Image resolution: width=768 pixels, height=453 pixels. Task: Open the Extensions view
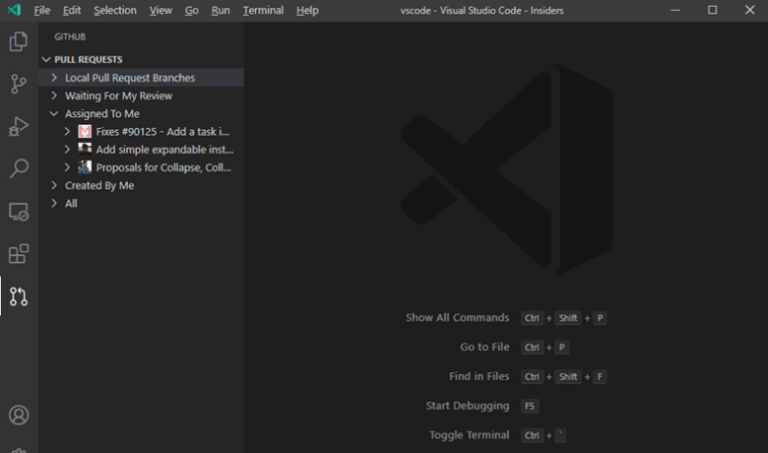click(19, 254)
